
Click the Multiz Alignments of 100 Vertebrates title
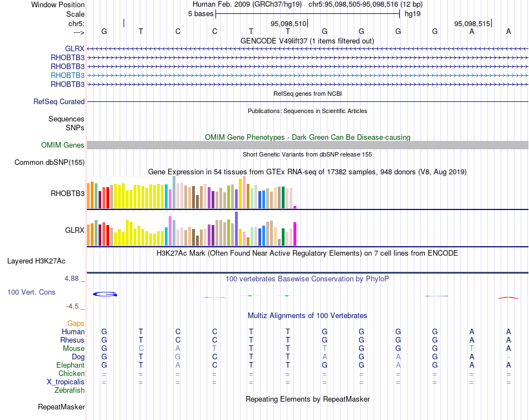pyautogui.click(x=307, y=316)
